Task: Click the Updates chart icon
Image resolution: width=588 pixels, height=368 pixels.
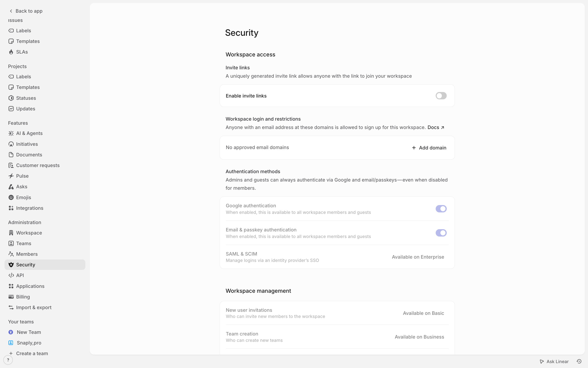Action: (x=11, y=109)
